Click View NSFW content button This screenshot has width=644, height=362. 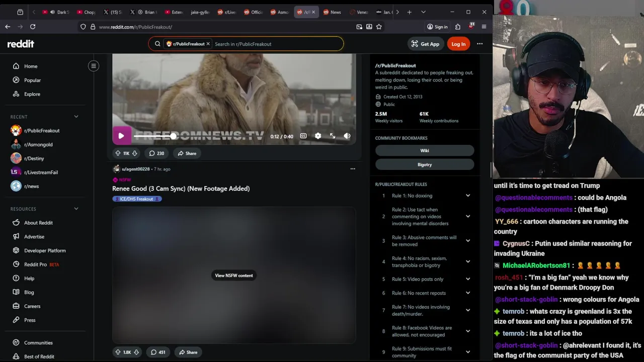[x=234, y=276]
